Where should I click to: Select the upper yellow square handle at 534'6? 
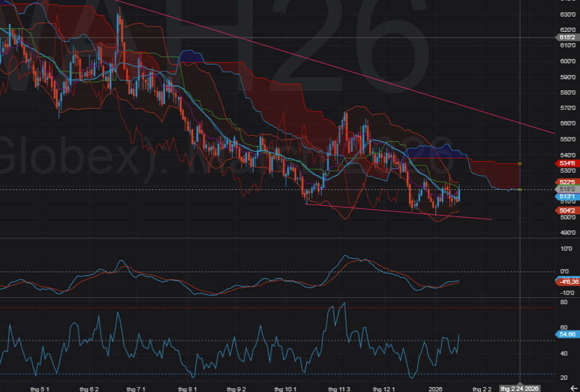click(520, 164)
